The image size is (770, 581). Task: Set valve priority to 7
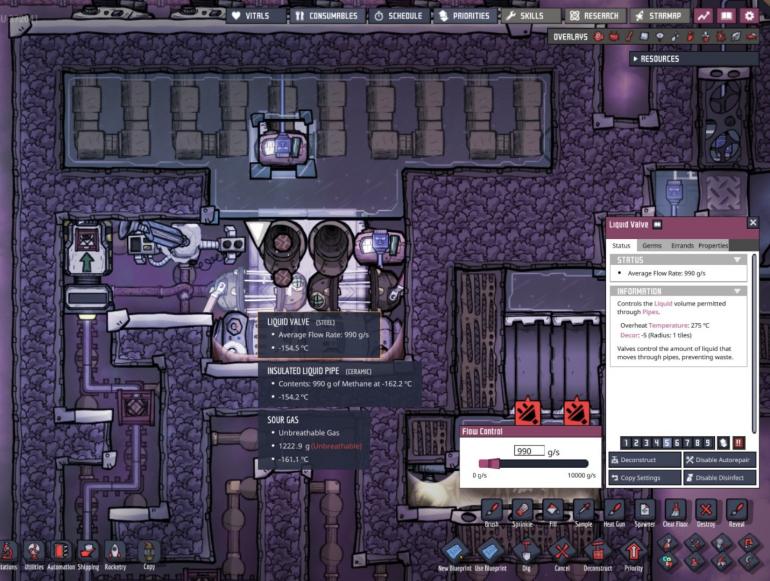point(687,443)
